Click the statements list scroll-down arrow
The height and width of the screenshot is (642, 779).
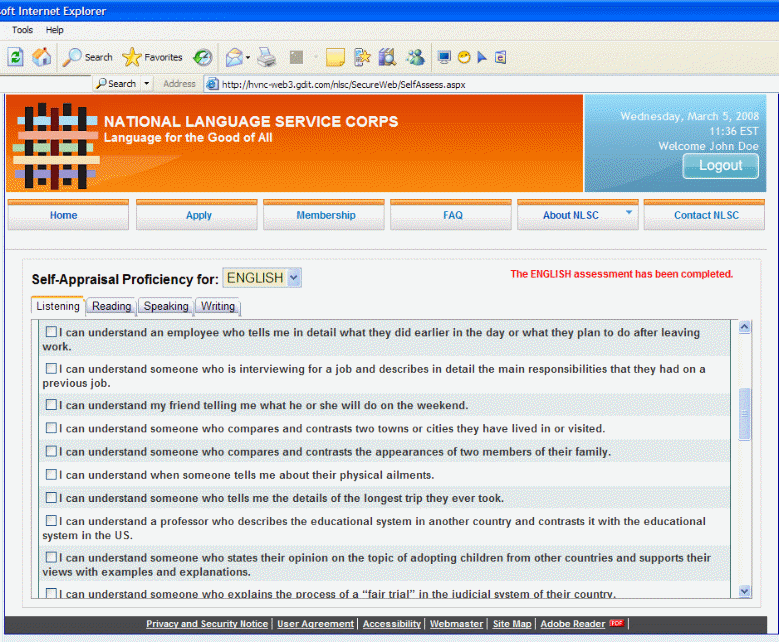pyautogui.click(x=744, y=591)
